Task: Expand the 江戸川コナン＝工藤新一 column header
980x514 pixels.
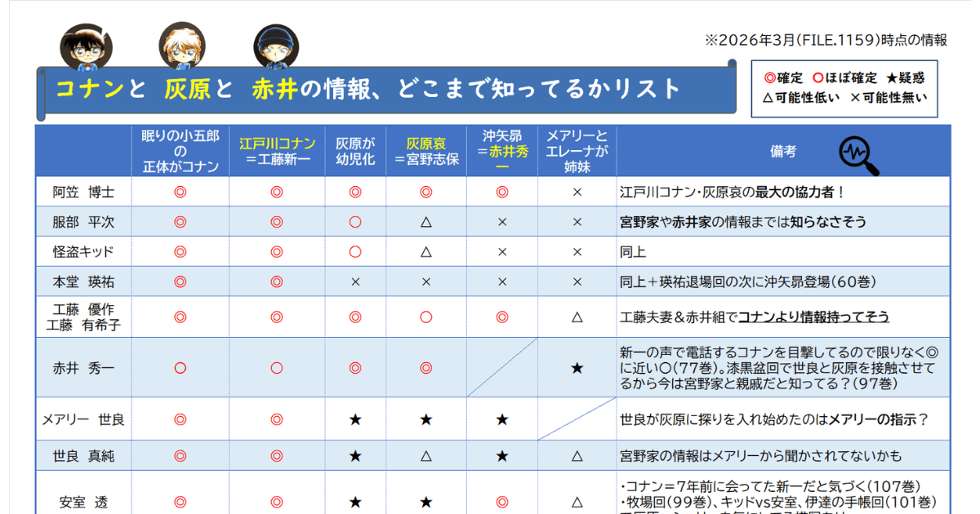Action: [x=278, y=149]
